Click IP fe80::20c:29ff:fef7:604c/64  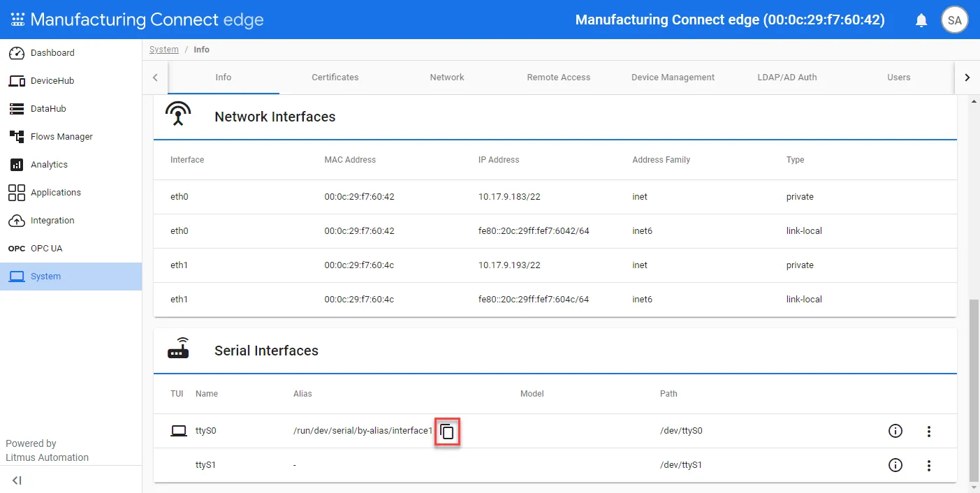tap(534, 300)
